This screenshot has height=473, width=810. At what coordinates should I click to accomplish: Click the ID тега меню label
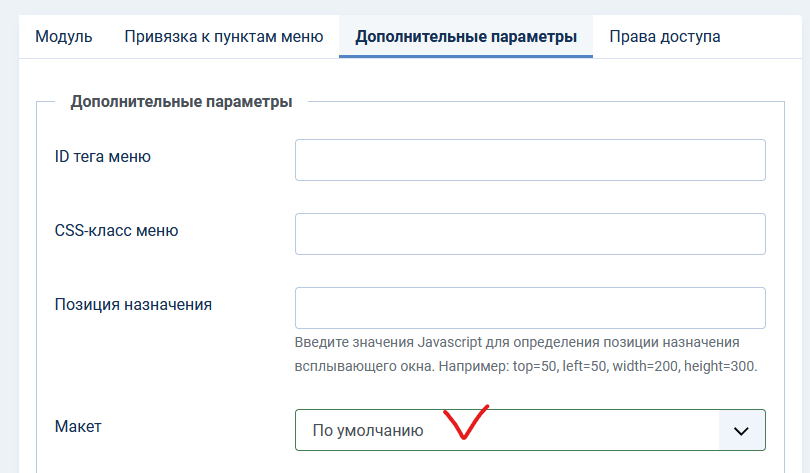click(103, 156)
